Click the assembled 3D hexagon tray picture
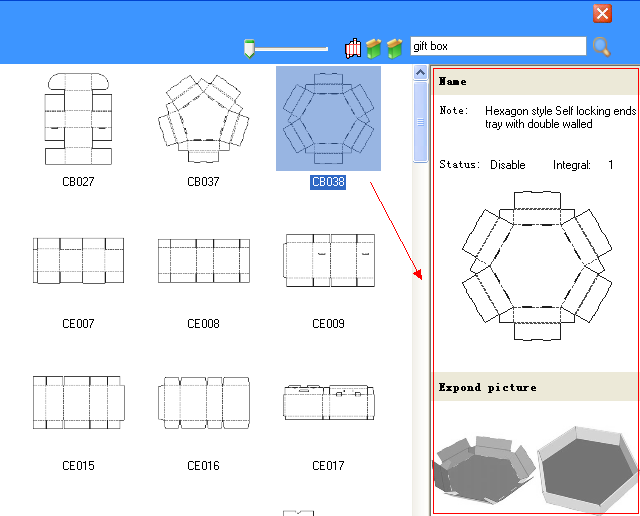Screen dimensions: 640x516 click(588, 468)
